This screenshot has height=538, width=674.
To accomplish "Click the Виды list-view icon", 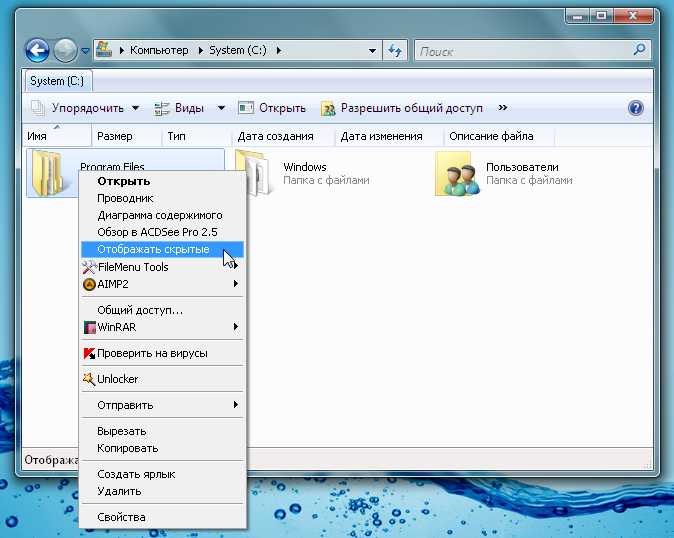I will (x=162, y=108).
